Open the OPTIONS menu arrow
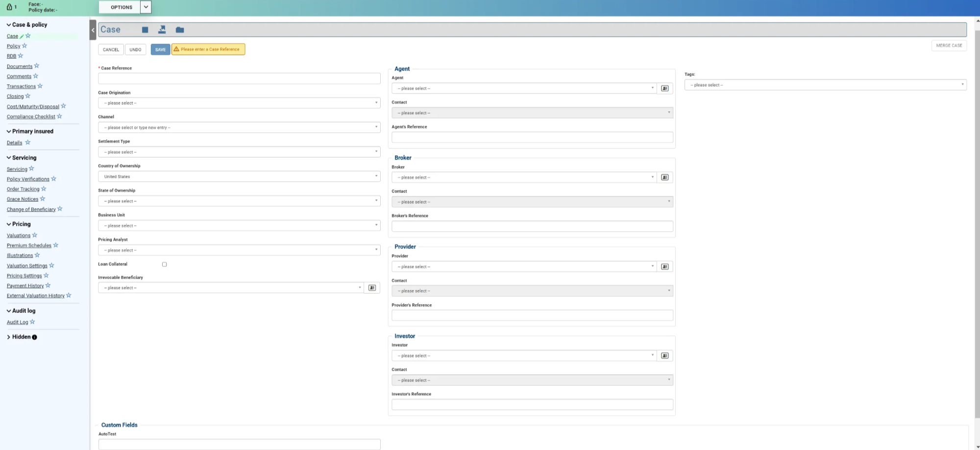This screenshot has height=450, width=980. tap(146, 7)
